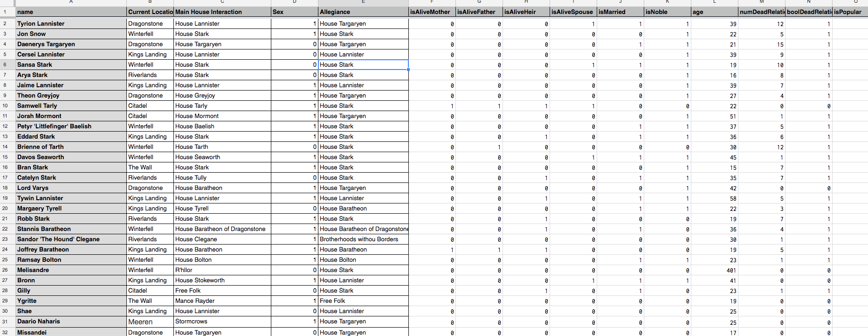868x336 pixels.
Task: Select the 'Margaery Tyrell' cell
Action: [71, 208]
